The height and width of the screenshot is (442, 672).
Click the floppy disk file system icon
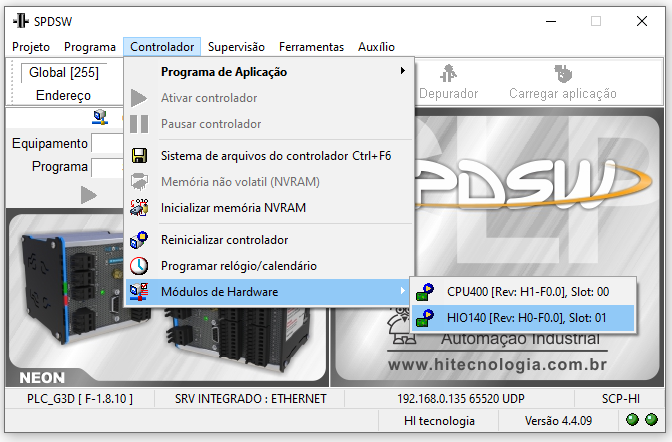point(139,156)
